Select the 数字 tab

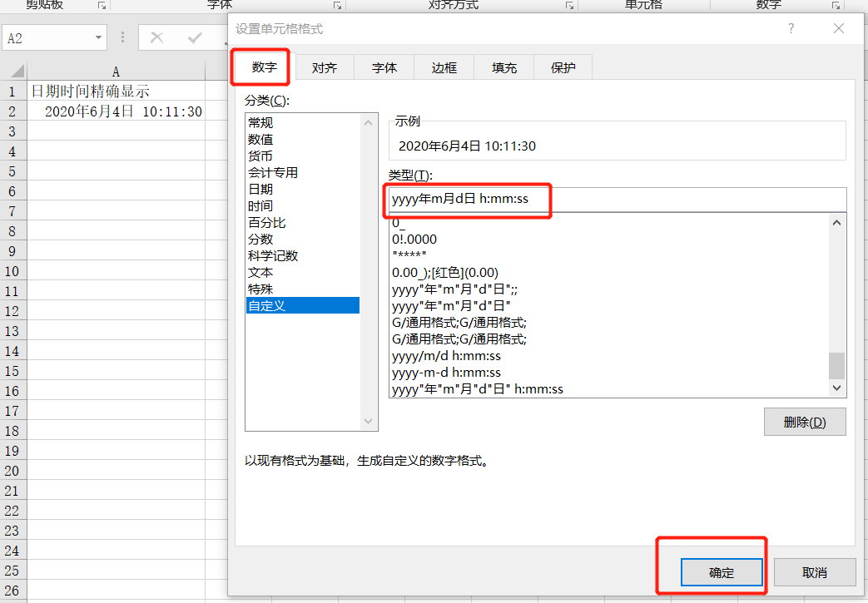[264, 67]
